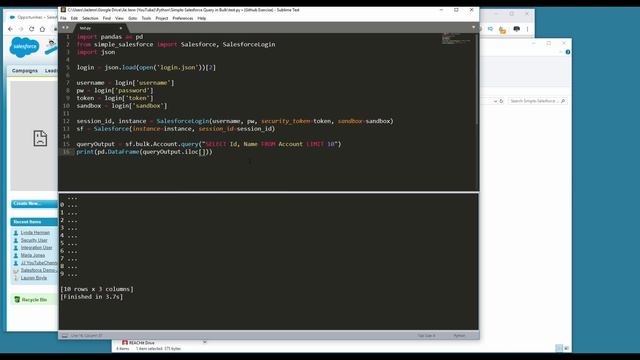This screenshot has width=640, height=360.
Task: Open Salesforce Demo recent item
Action: tap(39, 270)
